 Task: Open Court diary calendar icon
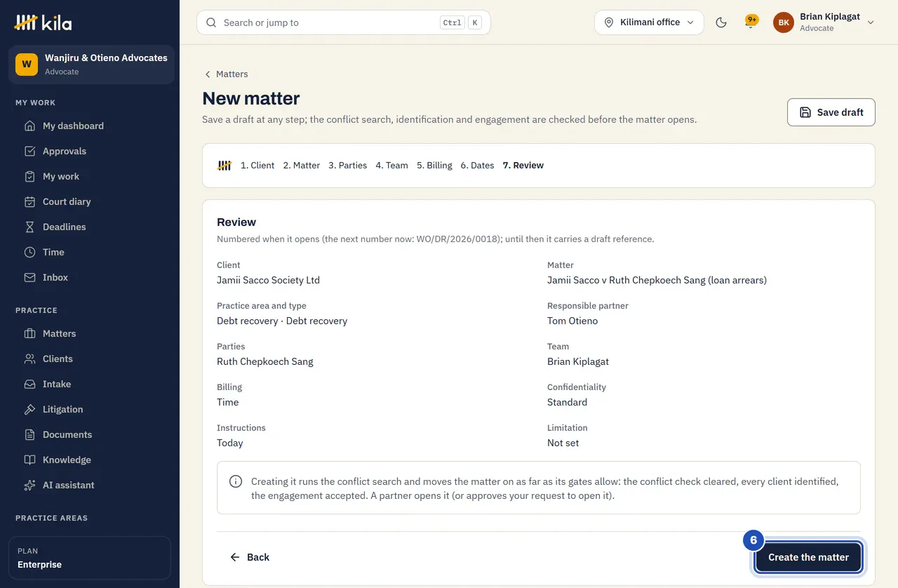tap(29, 202)
